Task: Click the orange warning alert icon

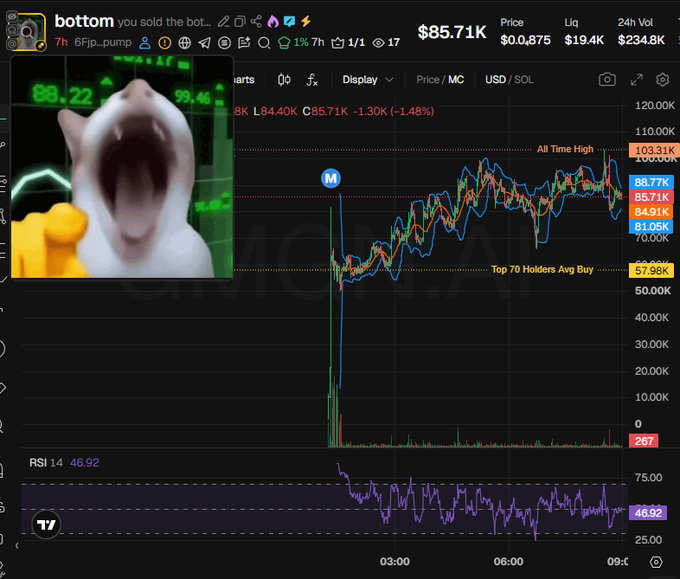Action: pyautogui.click(x=165, y=43)
